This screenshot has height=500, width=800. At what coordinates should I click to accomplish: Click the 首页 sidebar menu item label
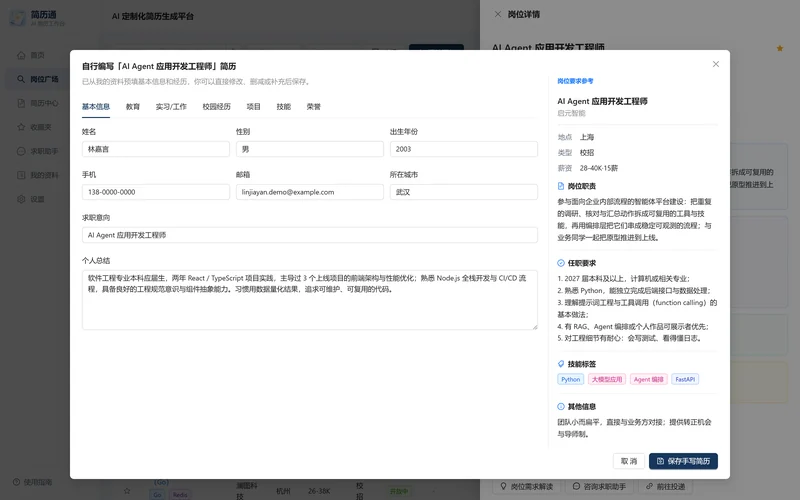tap(37, 55)
